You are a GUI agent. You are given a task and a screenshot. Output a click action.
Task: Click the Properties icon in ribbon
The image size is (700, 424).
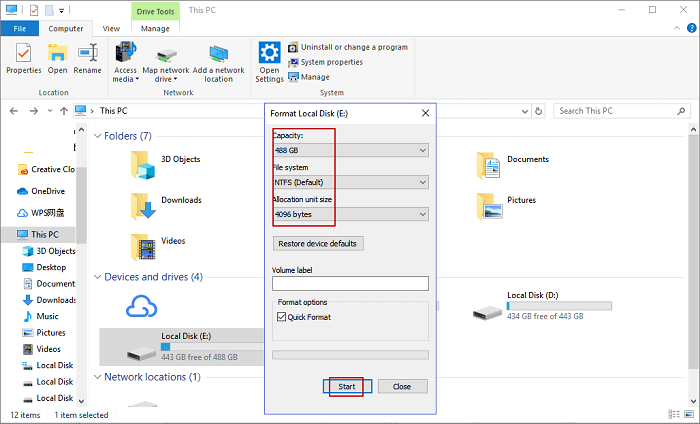click(23, 54)
